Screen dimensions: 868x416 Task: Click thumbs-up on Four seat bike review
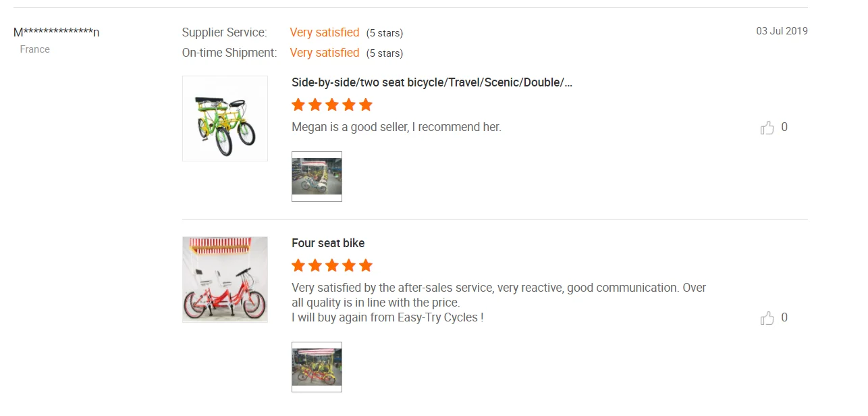(x=767, y=318)
